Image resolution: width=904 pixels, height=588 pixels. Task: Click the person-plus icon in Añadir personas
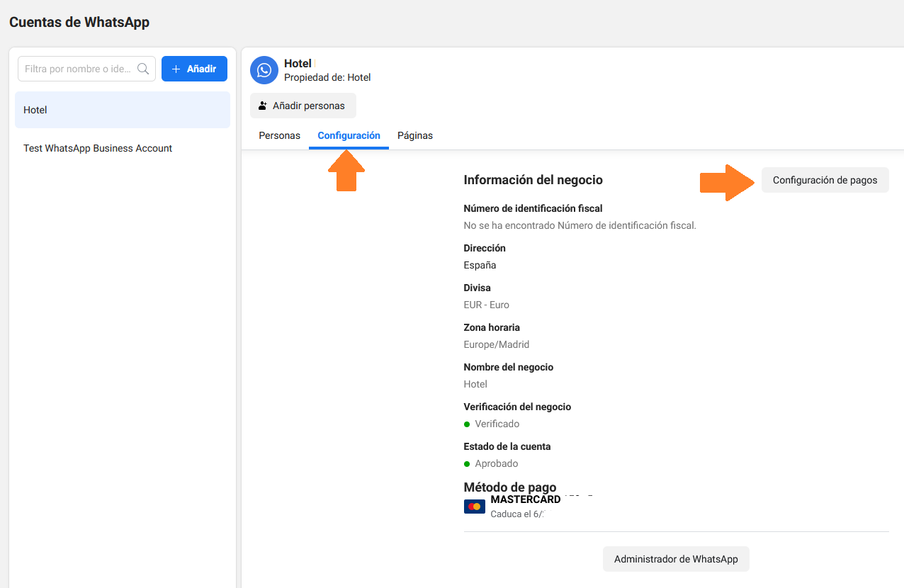click(263, 106)
